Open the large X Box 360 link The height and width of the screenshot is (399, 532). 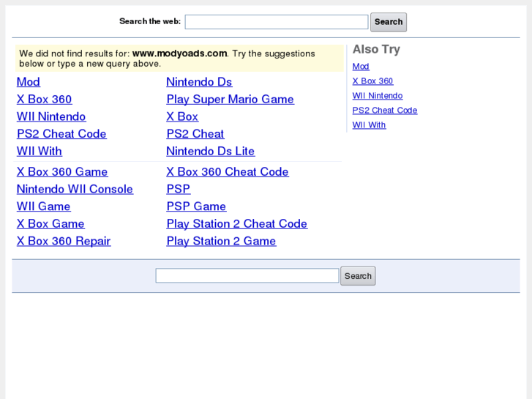[45, 99]
